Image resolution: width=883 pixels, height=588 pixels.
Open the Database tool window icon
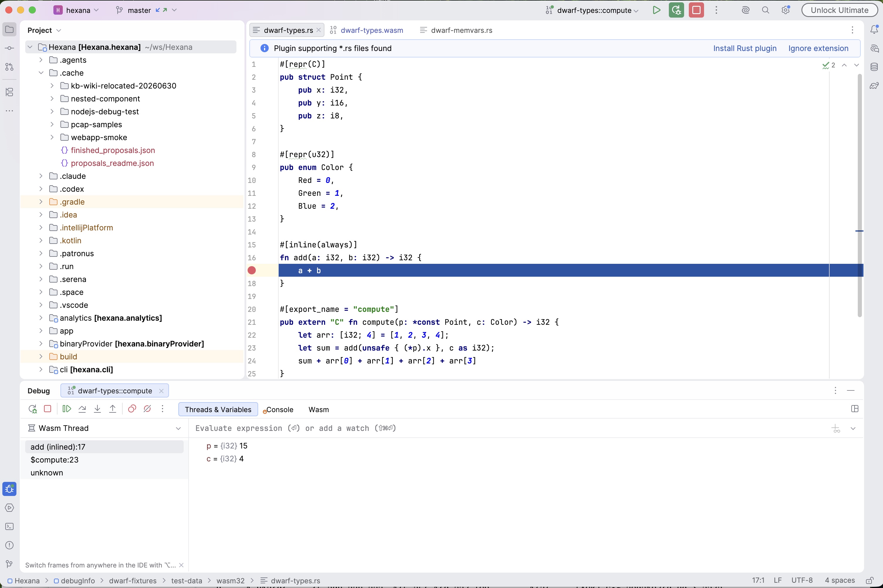click(874, 67)
